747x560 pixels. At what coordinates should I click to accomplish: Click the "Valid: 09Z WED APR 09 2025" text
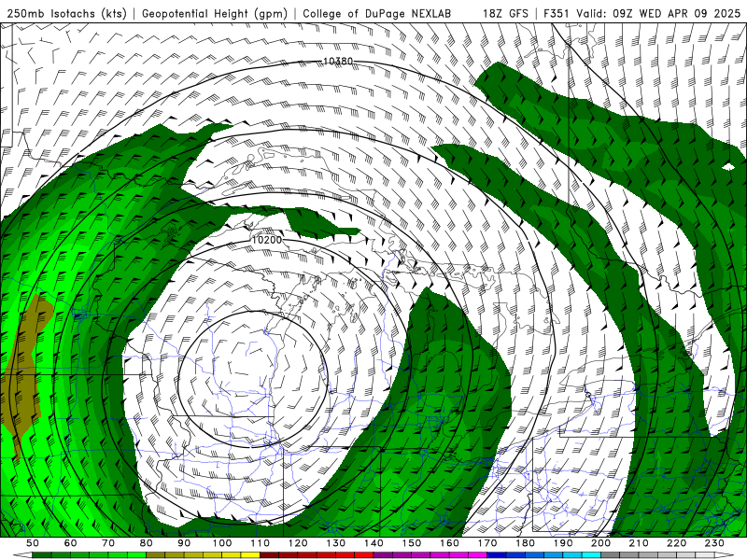click(x=658, y=13)
